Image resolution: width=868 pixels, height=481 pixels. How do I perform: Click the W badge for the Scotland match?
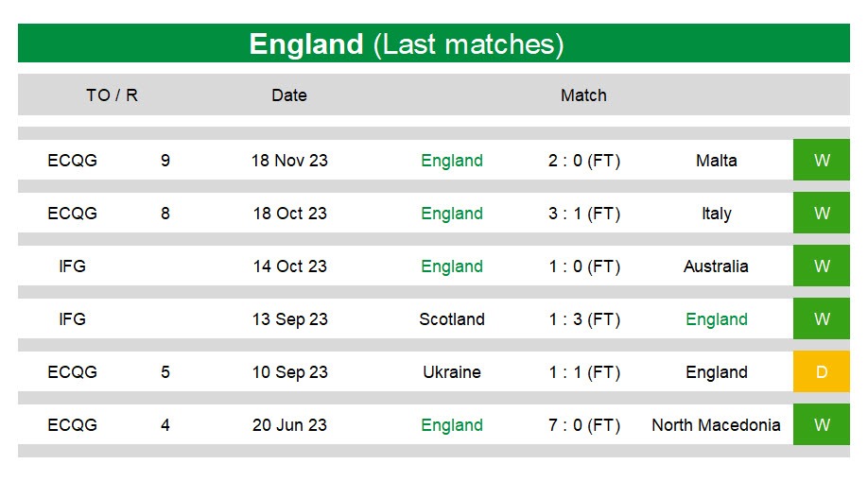tap(822, 318)
